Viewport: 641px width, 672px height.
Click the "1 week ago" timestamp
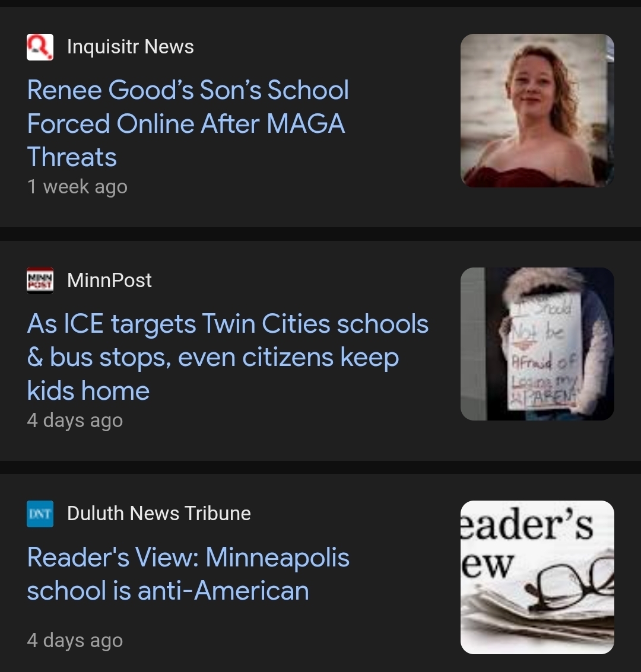point(77,187)
